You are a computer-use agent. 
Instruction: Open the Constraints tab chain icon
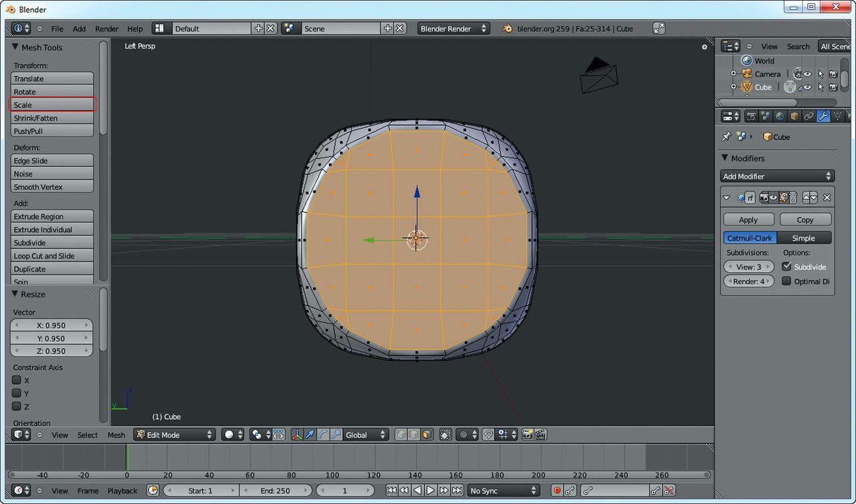pyautogui.click(x=809, y=116)
